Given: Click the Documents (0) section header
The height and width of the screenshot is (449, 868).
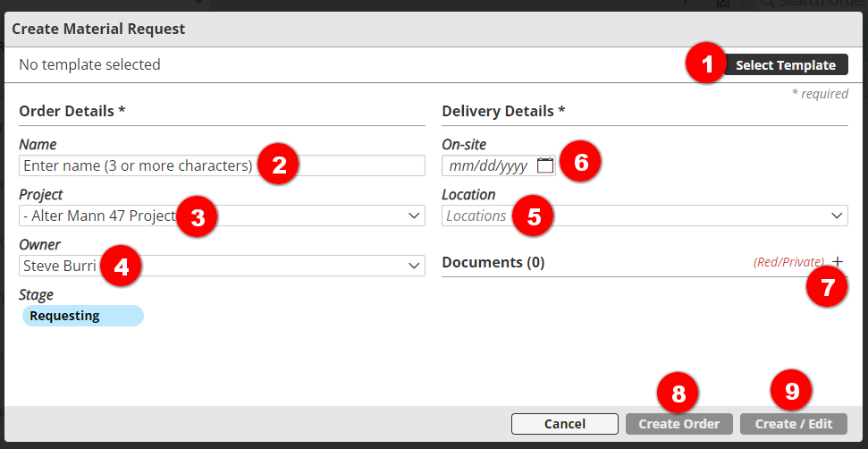Looking at the screenshot, I should pos(493,262).
